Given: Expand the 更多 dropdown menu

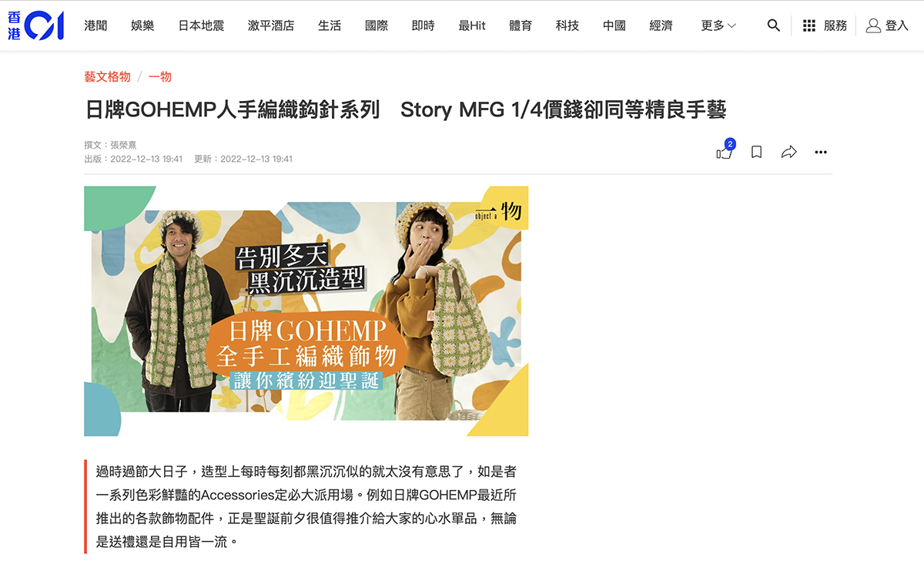Looking at the screenshot, I should [718, 25].
